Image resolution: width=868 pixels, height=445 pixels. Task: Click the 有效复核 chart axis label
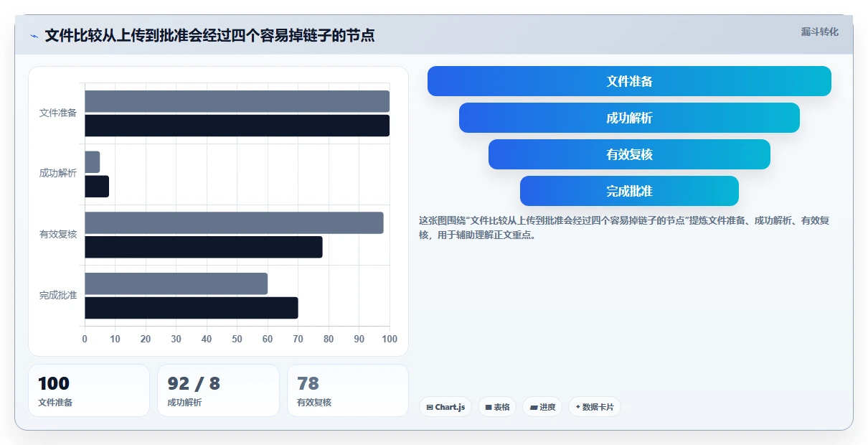(x=58, y=234)
